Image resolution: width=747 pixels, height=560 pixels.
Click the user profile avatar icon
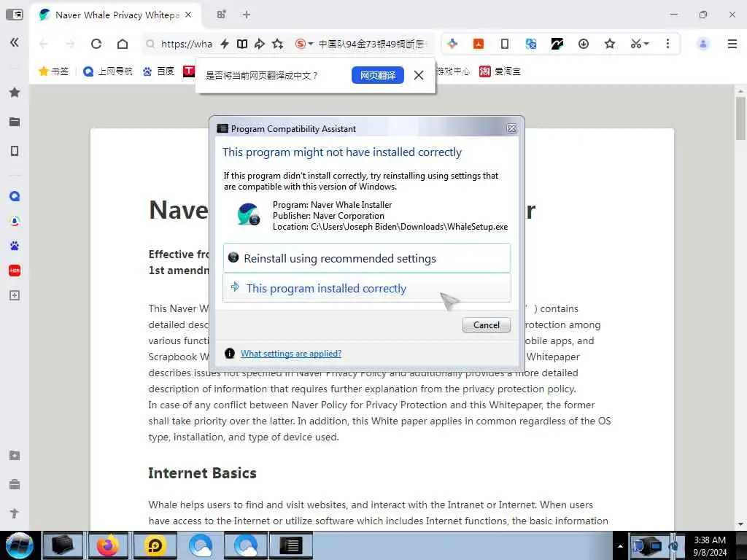pyautogui.click(x=703, y=44)
